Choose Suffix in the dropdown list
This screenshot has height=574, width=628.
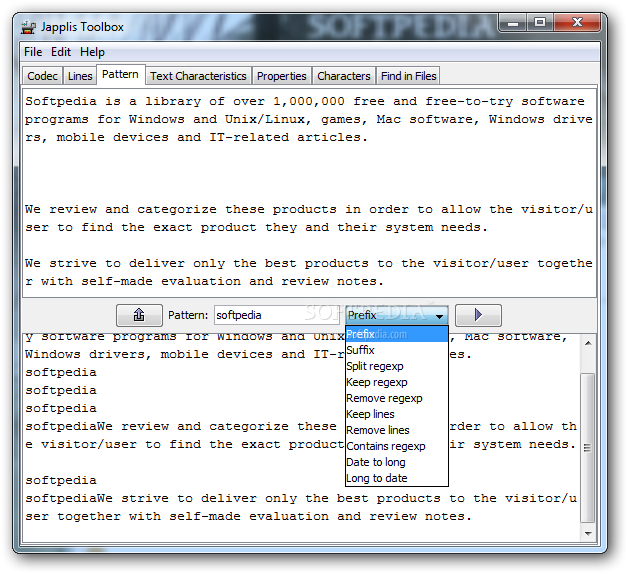coord(397,350)
